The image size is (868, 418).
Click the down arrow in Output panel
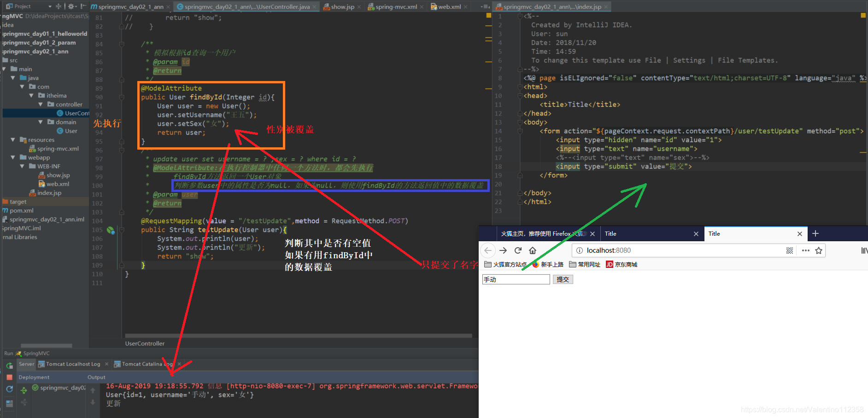coord(93,402)
